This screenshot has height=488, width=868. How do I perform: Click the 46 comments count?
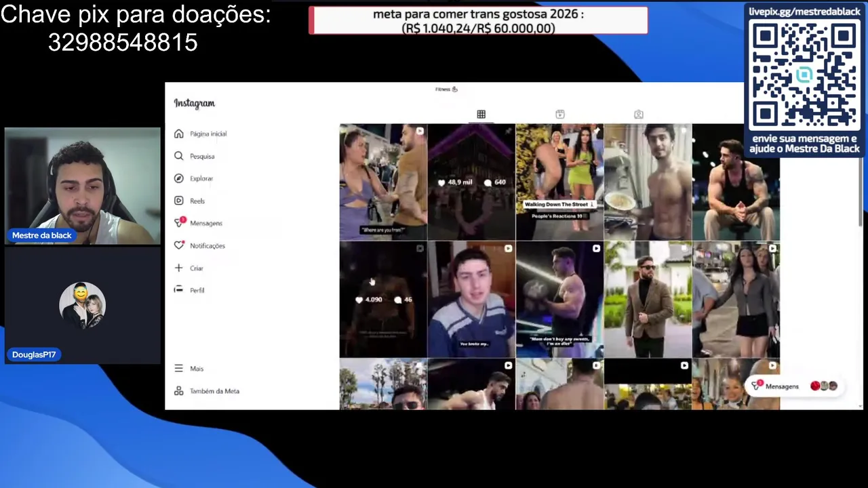pyautogui.click(x=403, y=300)
